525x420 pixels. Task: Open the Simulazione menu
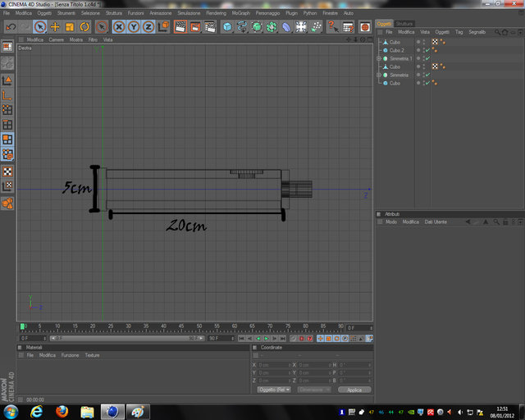coord(189,13)
